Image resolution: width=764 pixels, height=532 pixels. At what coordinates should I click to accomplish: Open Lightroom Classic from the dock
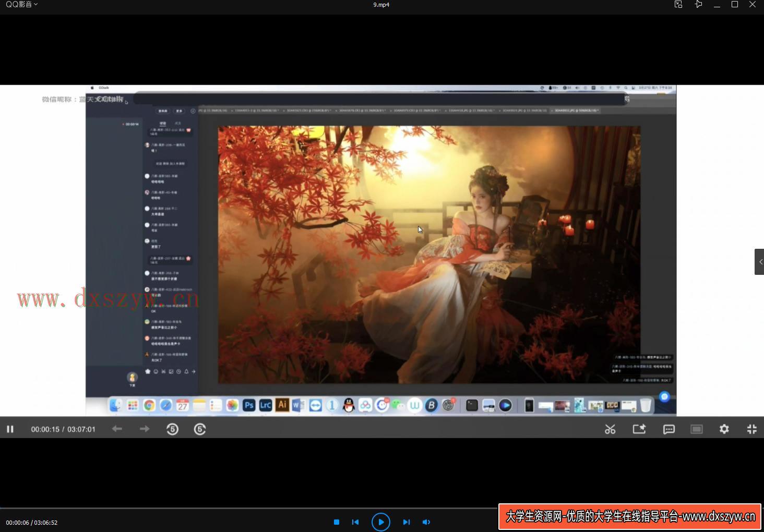(266, 405)
